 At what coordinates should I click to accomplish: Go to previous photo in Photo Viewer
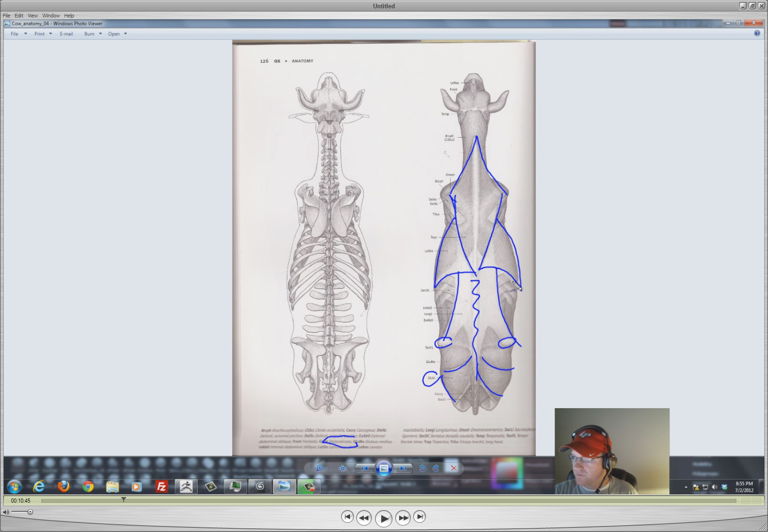[365, 468]
